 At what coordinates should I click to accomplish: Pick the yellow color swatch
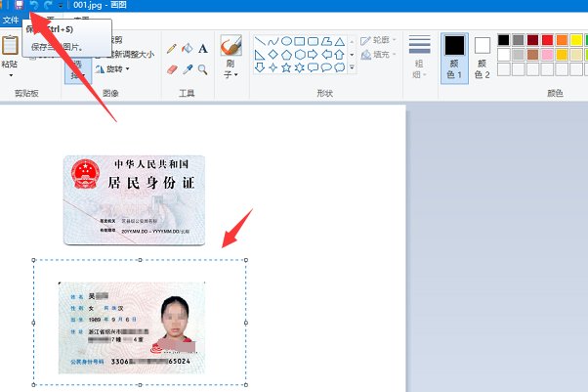pos(576,40)
